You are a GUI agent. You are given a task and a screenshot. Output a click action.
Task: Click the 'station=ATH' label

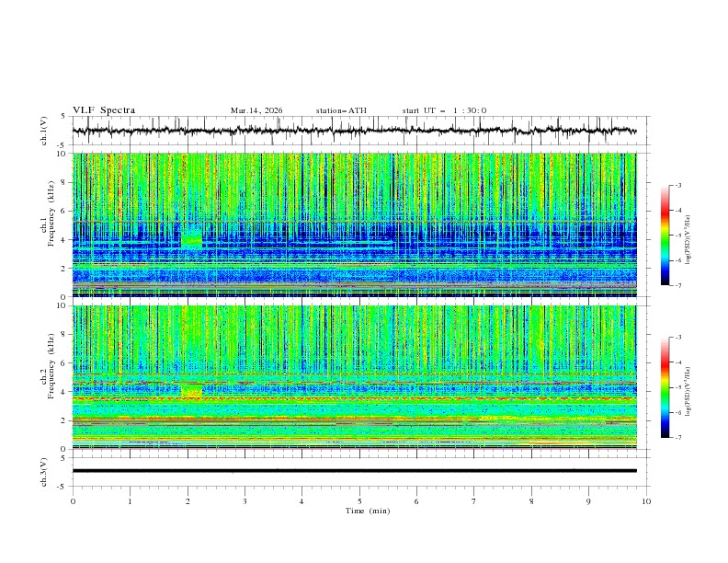click(341, 110)
